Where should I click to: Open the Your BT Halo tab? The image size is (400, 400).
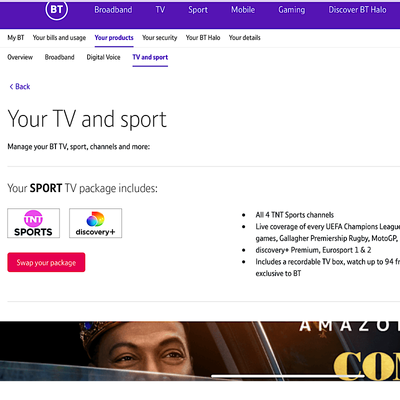coord(203,38)
